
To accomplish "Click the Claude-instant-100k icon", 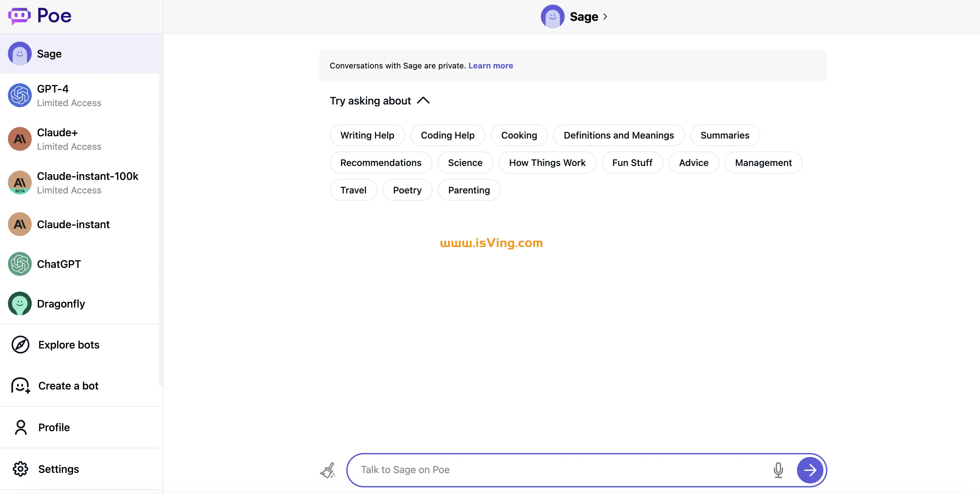I will point(19,182).
